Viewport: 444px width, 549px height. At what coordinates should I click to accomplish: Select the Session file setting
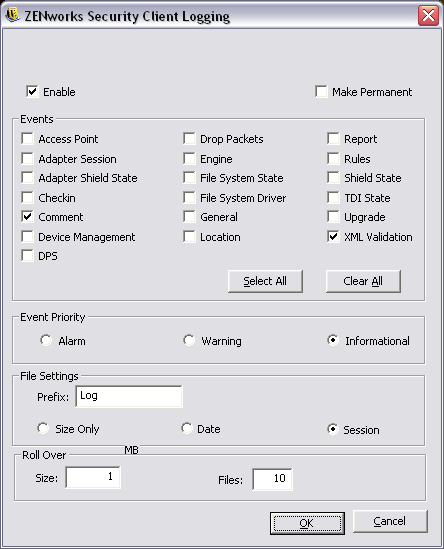(333, 429)
